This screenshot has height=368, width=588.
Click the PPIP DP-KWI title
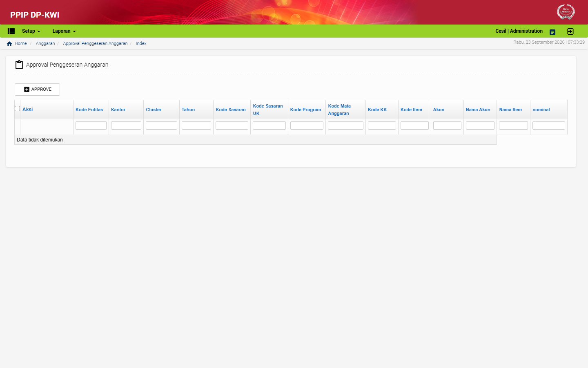[x=35, y=15]
